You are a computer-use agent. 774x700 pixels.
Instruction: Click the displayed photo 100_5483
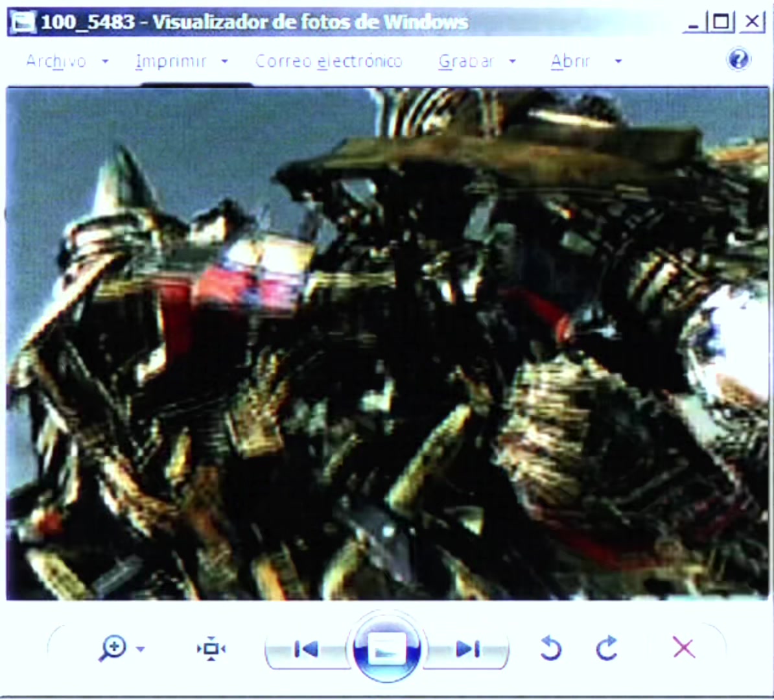(x=387, y=344)
